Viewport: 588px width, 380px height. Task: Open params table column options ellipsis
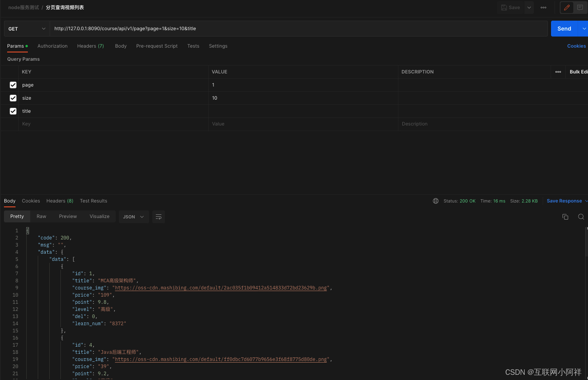click(558, 72)
